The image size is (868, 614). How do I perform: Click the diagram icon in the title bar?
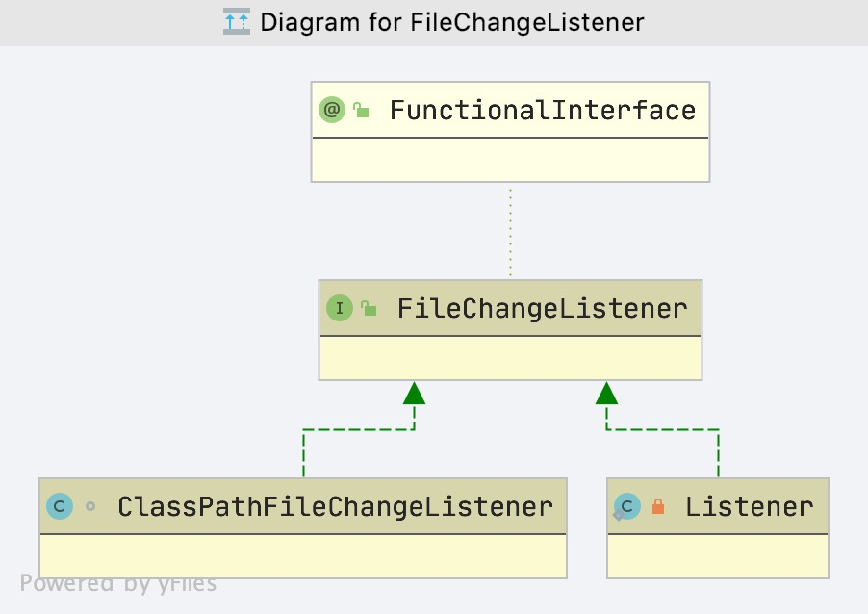pos(236,21)
